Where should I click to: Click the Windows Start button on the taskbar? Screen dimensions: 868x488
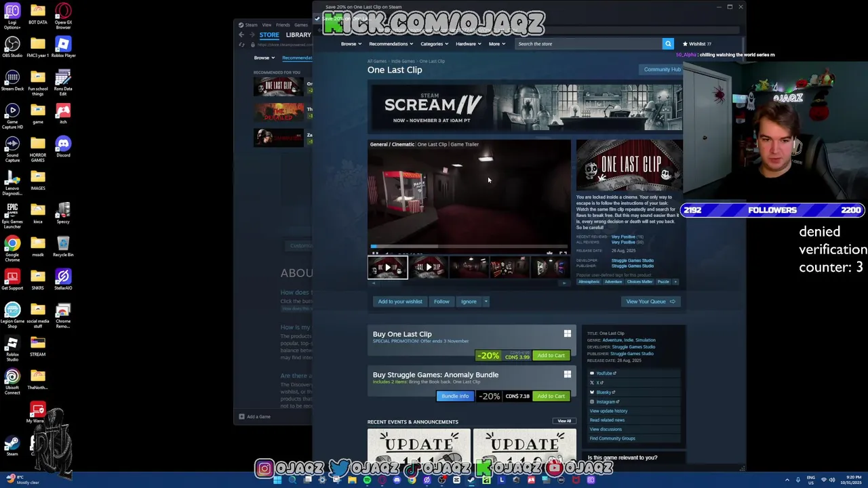277,481
